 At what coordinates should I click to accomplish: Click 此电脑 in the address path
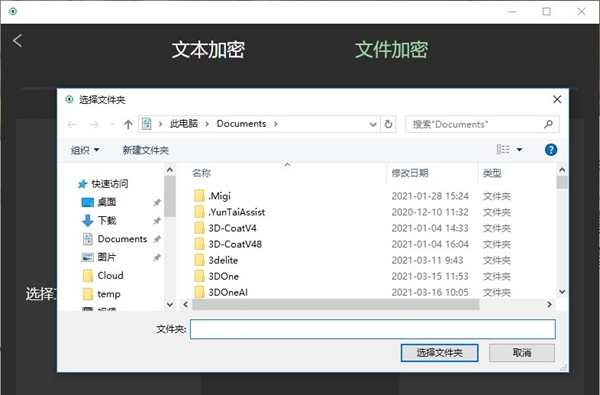click(x=184, y=124)
